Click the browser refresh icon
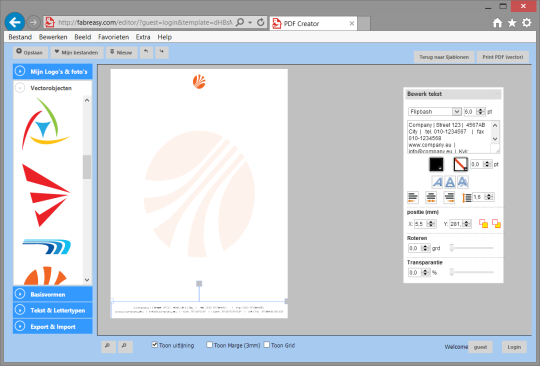The image size is (540, 366). tap(261, 22)
